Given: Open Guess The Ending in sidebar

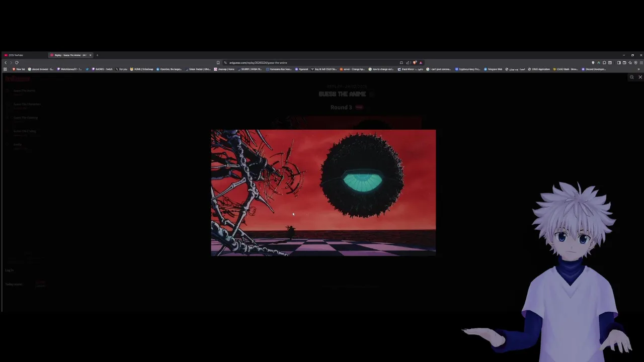Looking at the screenshot, I should 25,131.
